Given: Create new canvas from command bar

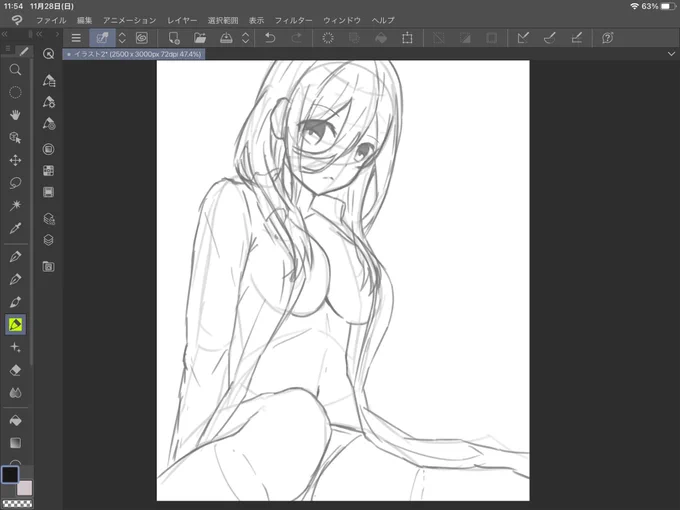Looking at the screenshot, I should [174, 38].
